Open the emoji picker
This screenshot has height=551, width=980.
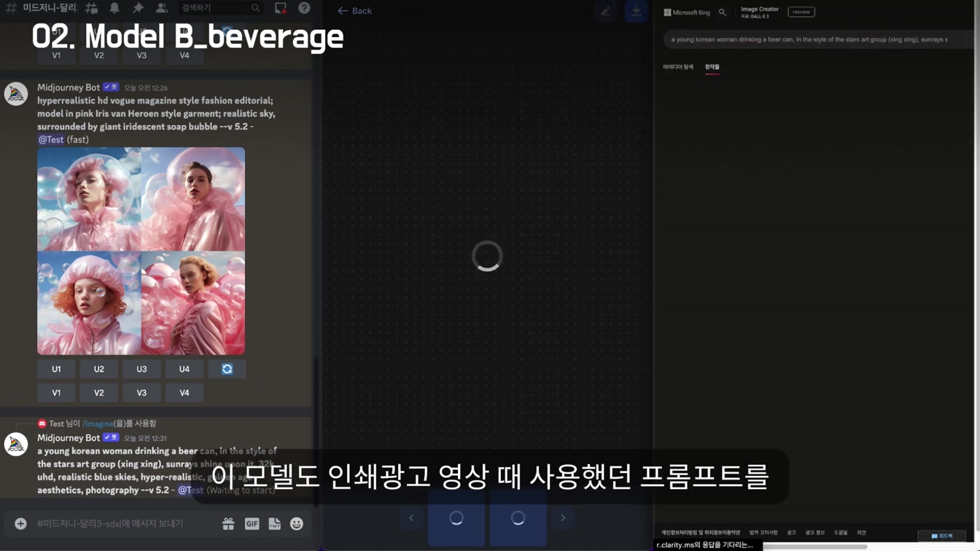(x=297, y=523)
